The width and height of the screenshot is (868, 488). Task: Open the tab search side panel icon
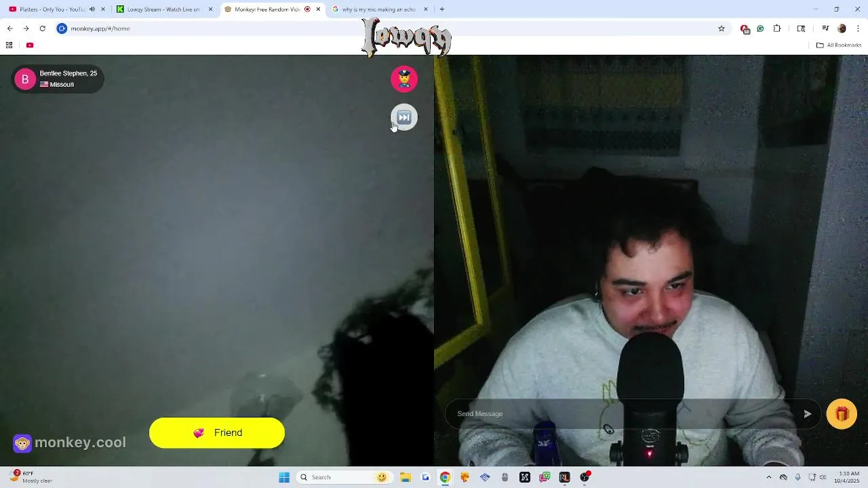[x=801, y=28]
